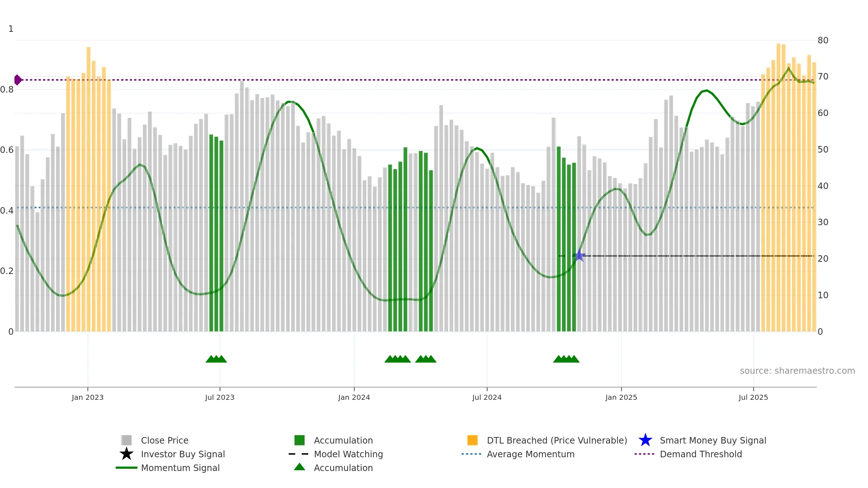Click the Jul 2025 axis label
The width and height of the screenshot is (868, 488).
click(753, 398)
